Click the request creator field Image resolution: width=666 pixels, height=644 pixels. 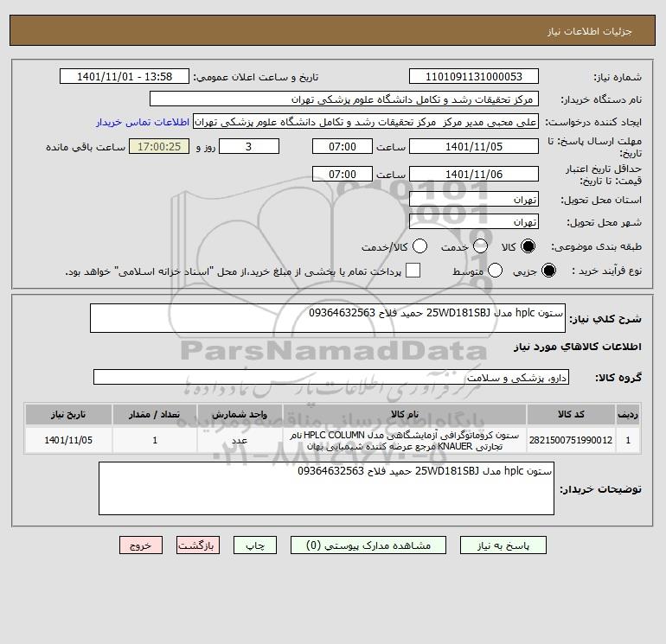[x=366, y=122]
